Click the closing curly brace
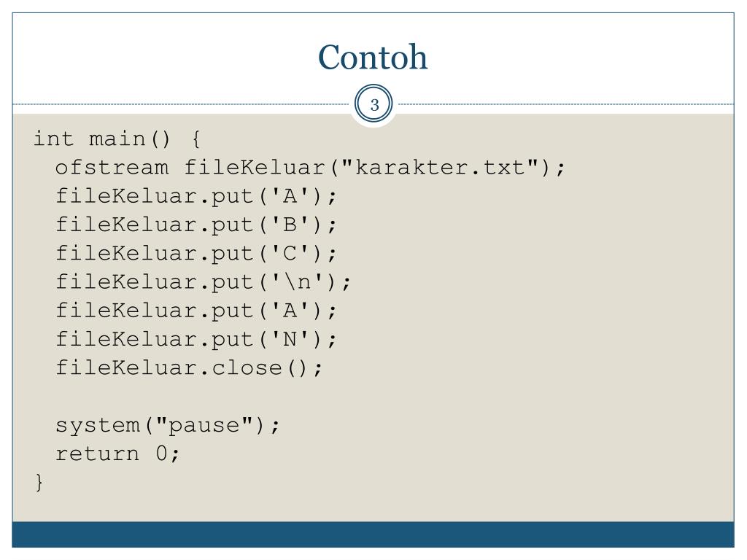 pyautogui.click(x=39, y=482)
